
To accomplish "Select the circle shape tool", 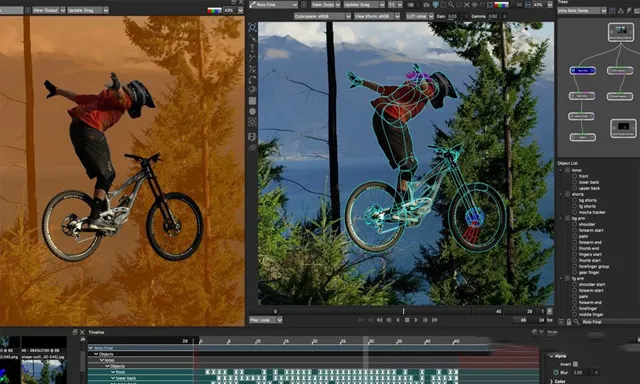I will 253,111.
